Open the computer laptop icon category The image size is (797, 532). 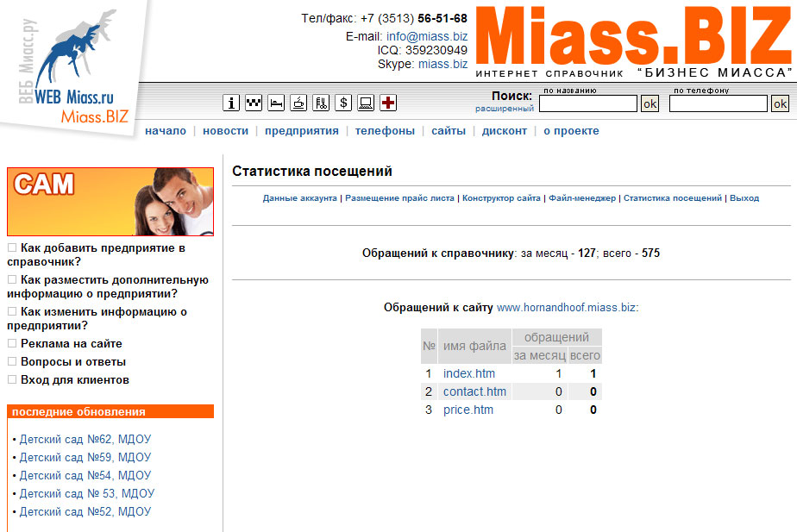click(x=366, y=103)
